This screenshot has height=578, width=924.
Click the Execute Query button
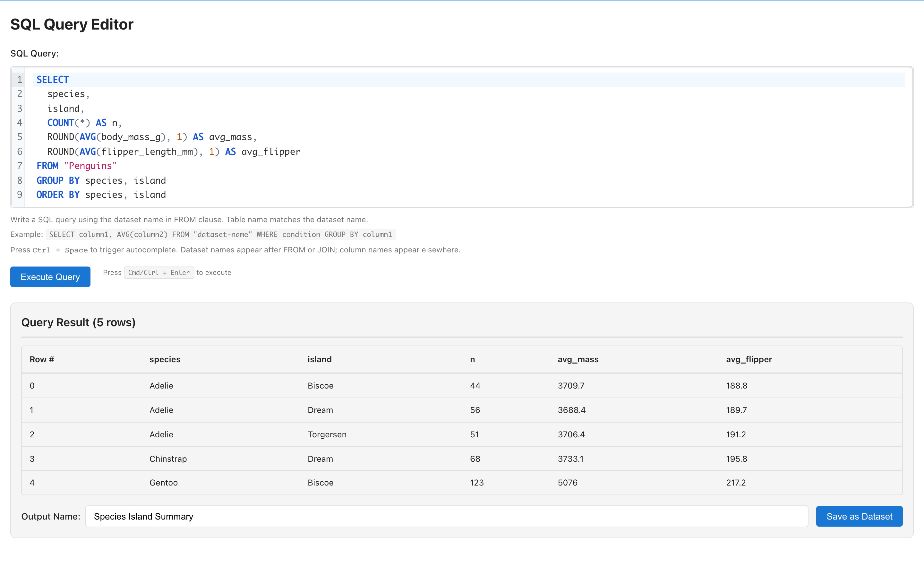50,277
